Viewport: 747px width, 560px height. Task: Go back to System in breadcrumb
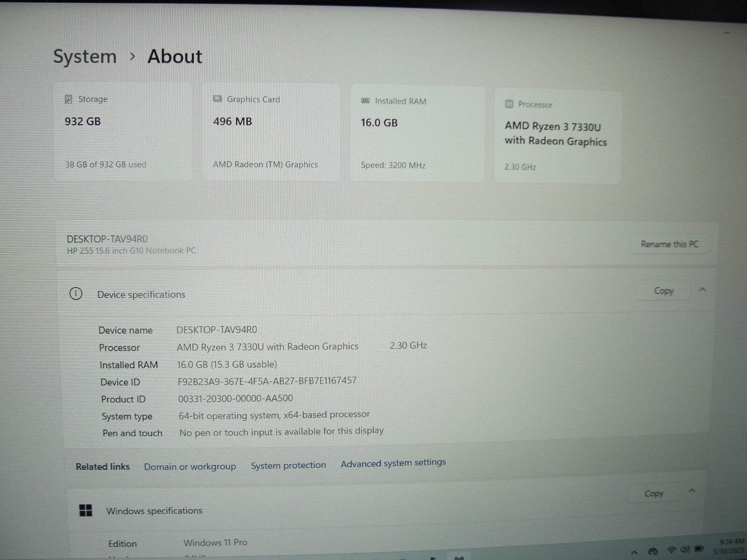[85, 56]
